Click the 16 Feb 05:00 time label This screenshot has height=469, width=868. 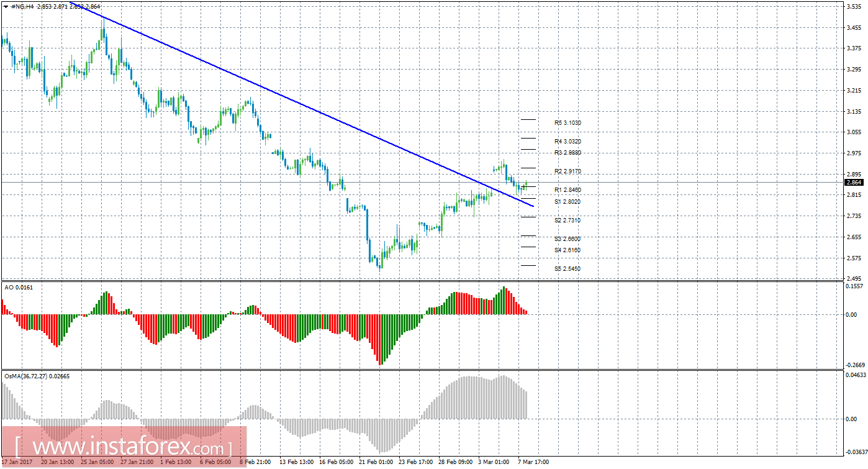click(x=336, y=462)
